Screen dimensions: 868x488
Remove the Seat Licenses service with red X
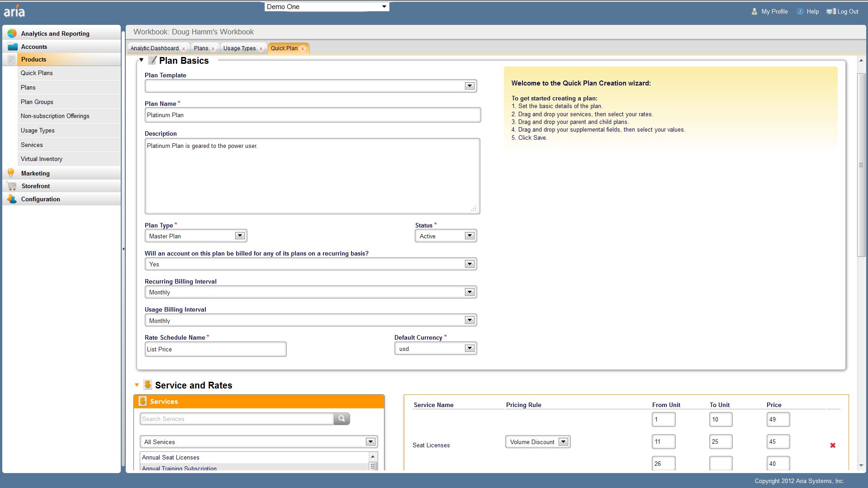click(833, 445)
